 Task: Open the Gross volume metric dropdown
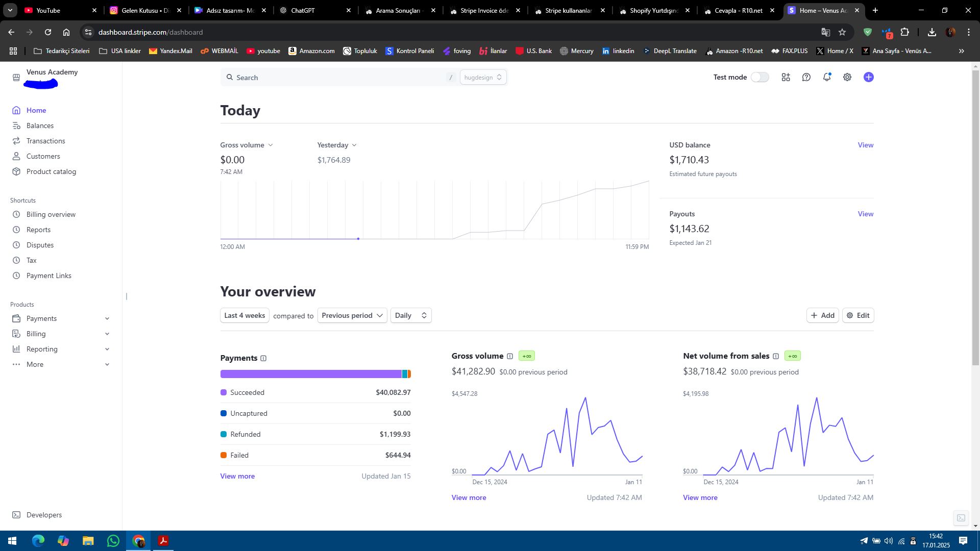point(247,145)
